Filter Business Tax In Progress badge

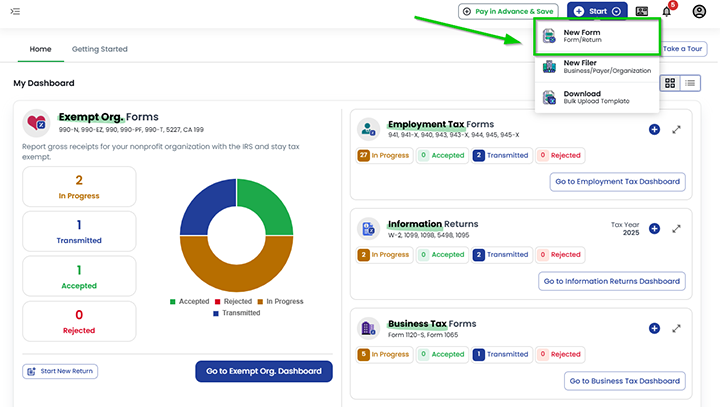[384, 354]
